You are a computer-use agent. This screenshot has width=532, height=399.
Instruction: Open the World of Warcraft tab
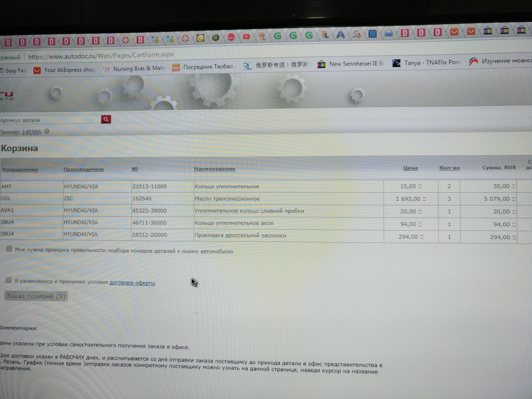216,37
